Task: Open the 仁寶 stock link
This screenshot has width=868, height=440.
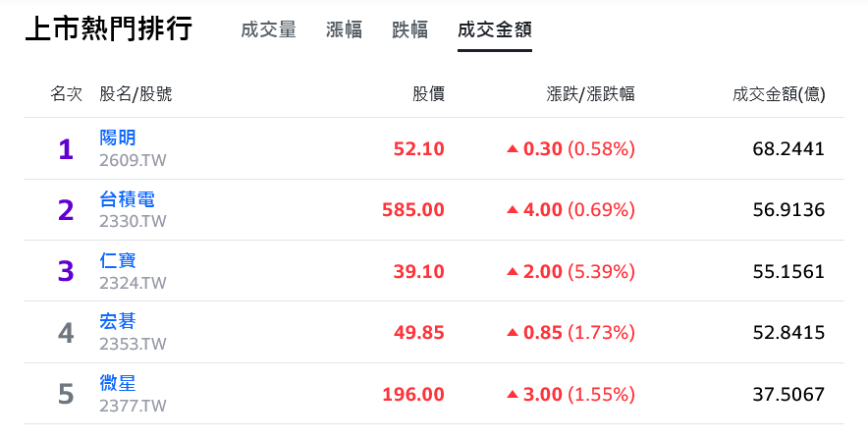Action: click(118, 260)
